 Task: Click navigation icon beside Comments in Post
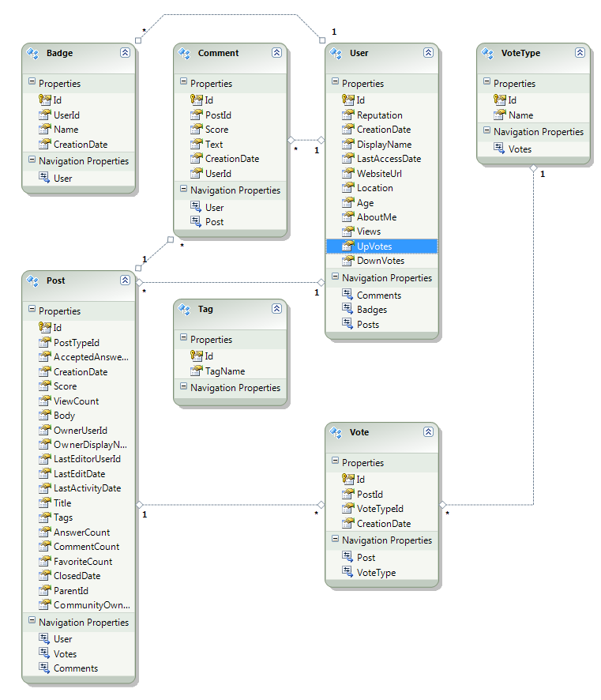coord(44,668)
